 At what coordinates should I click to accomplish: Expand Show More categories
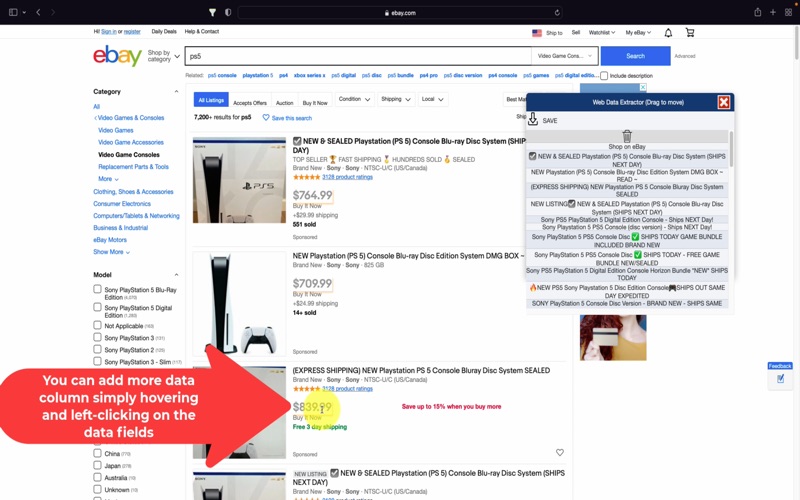[x=111, y=252]
